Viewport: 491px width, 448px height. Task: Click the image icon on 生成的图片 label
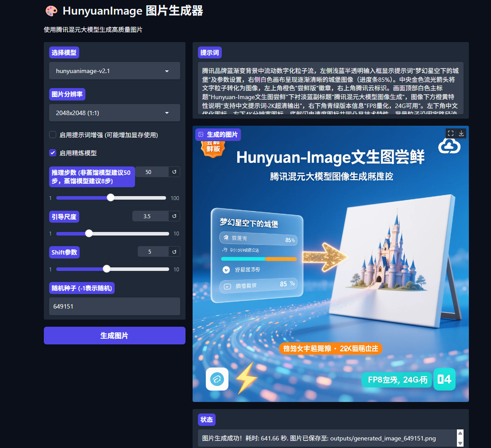[x=201, y=134]
